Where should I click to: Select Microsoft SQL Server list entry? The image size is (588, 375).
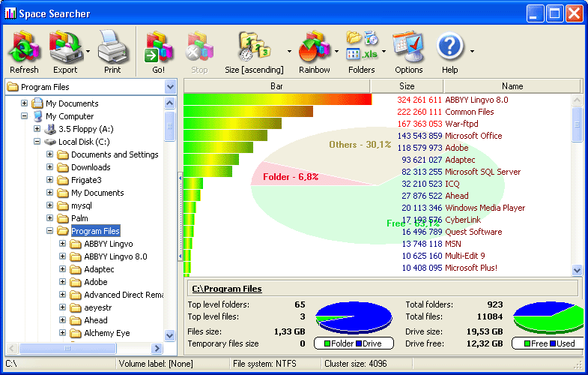click(482, 172)
